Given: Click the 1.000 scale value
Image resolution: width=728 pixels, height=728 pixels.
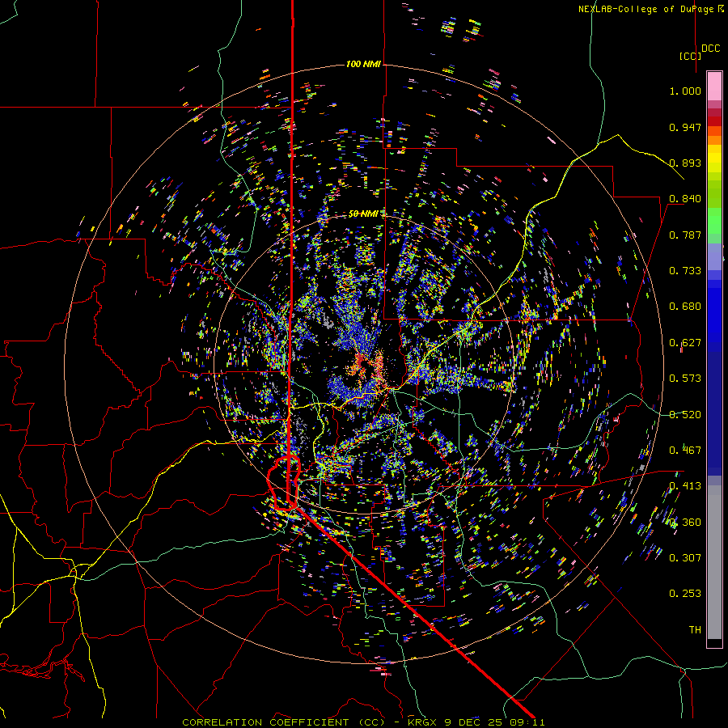Looking at the screenshot, I should [685, 91].
